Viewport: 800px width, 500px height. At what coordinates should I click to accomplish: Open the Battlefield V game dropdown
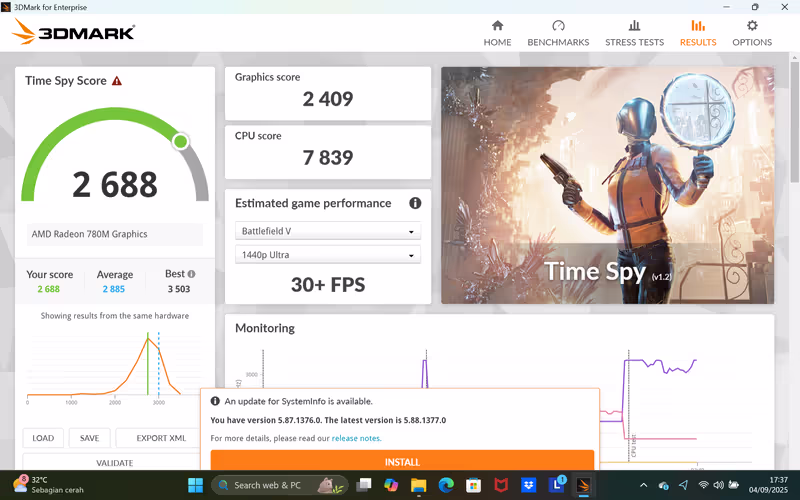(x=328, y=231)
